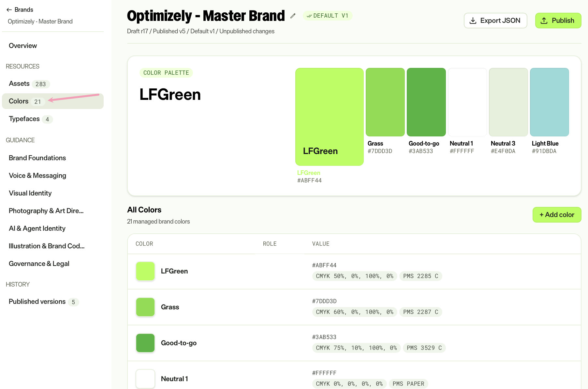Click the Brands back link
The height and width of the screenshot is (389, 588).
[20, 10]
